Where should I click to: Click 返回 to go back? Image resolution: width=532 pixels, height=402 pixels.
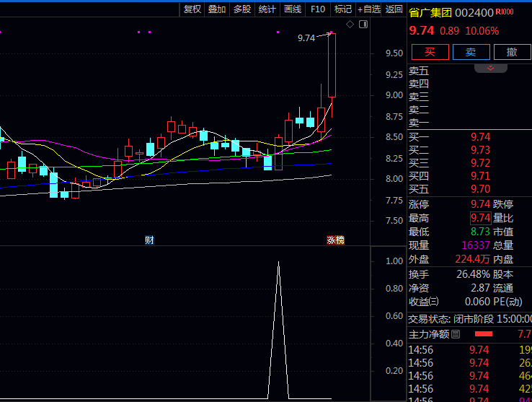click(x=394, y=9)
